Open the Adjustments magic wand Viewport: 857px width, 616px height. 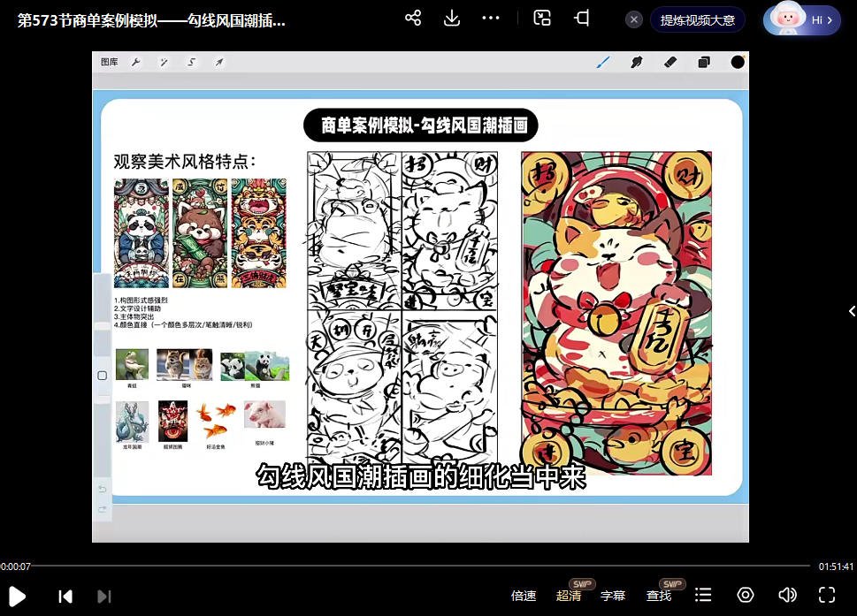[x=163, y=62]
